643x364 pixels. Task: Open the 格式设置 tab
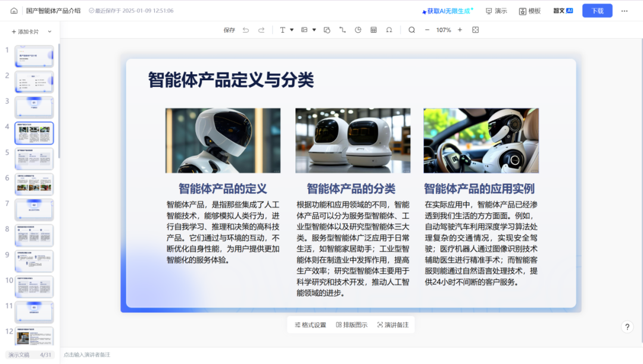(310, 325)
